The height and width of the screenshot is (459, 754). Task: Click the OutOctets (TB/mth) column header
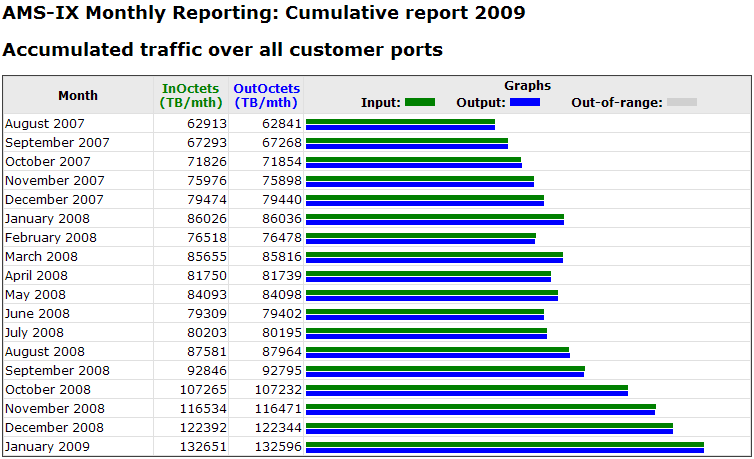(x=266, y=95)
